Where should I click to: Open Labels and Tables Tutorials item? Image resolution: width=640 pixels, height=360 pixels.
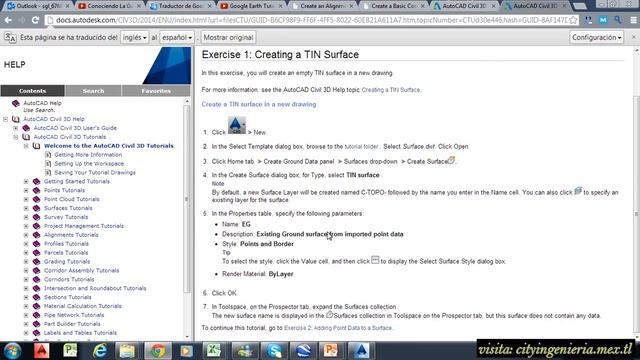[80, 333]
